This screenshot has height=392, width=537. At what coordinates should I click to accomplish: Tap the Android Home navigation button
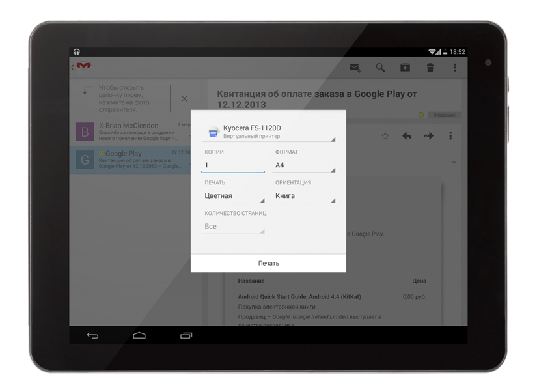(x=139, y=335)
